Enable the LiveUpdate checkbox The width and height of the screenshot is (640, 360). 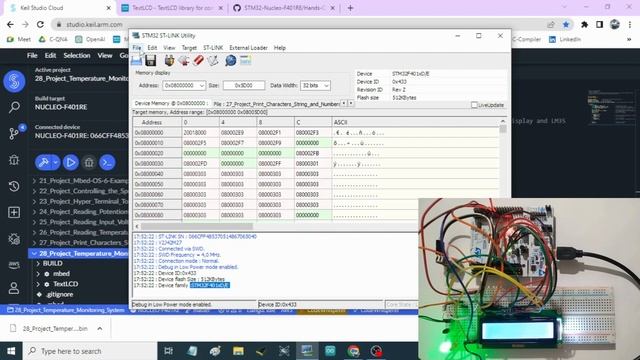point(474,105)
